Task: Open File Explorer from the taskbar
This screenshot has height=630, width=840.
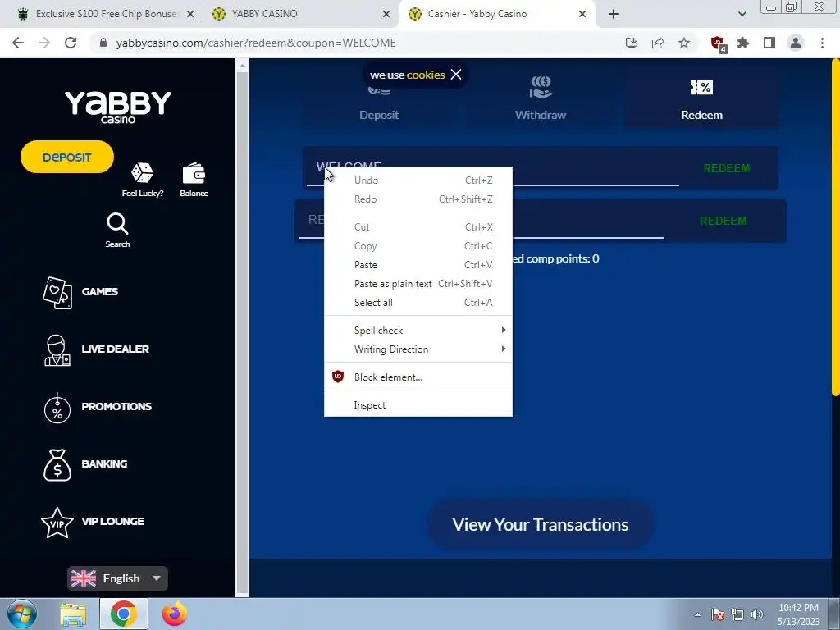Action: tap(73, 614)
